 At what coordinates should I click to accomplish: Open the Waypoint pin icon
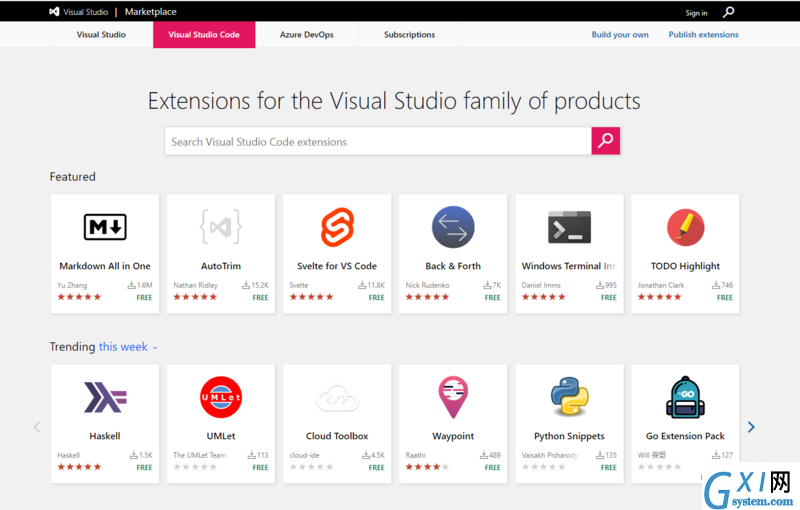[453, 397]
